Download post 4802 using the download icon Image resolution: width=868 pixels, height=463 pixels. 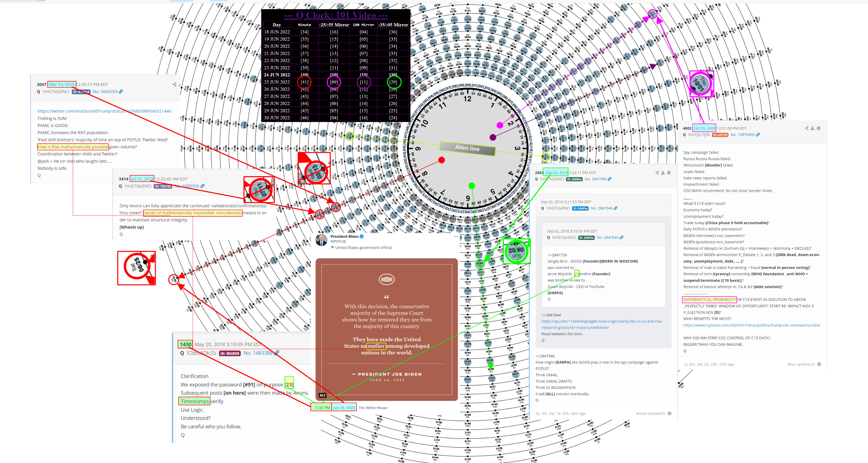point(813,129)
